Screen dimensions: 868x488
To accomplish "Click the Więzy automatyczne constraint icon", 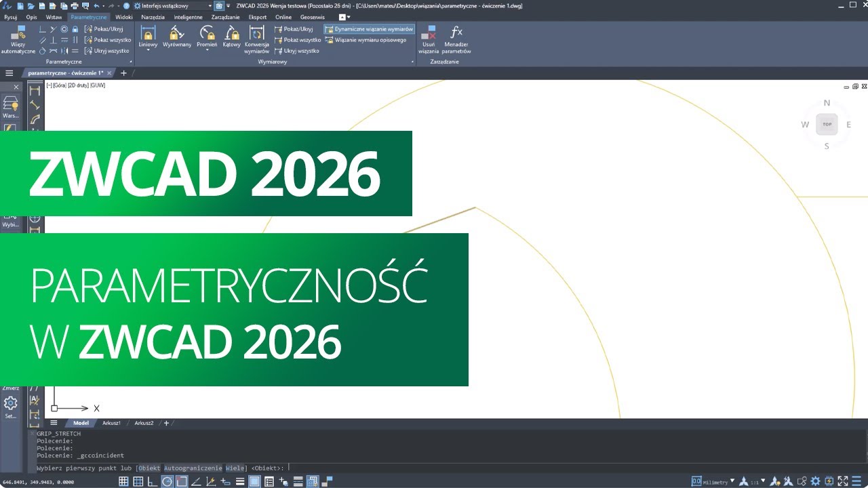I will 18,34.
